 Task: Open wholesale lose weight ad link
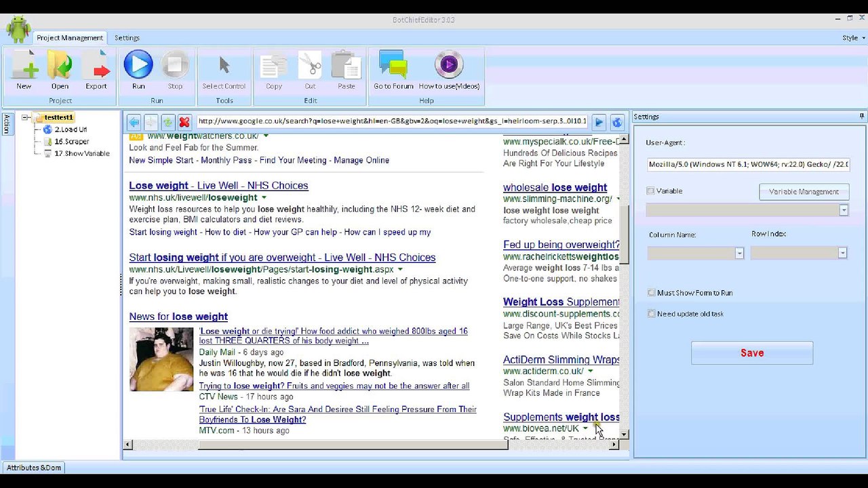click(x=555, y=188)
